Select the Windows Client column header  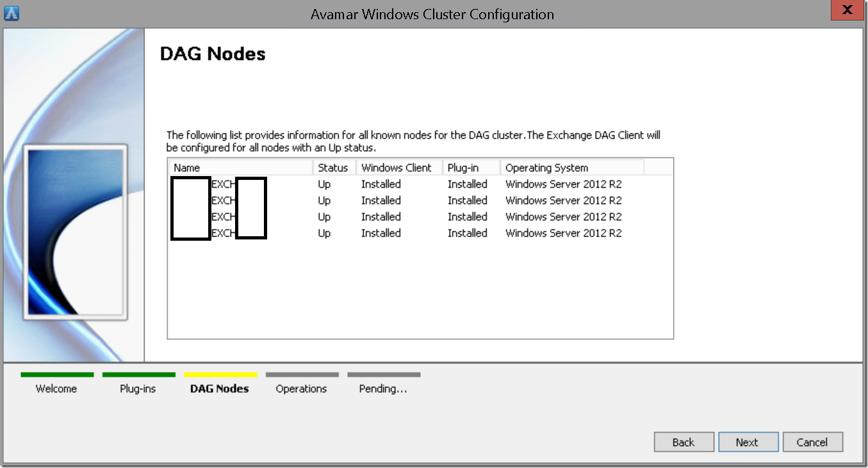click(398, 168)
